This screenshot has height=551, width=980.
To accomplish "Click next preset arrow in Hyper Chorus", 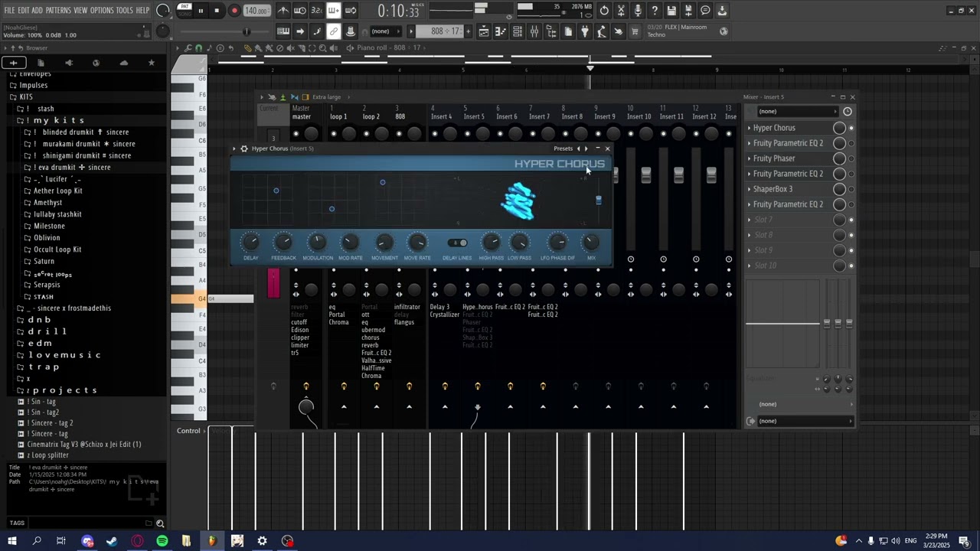I will [586, 148].
